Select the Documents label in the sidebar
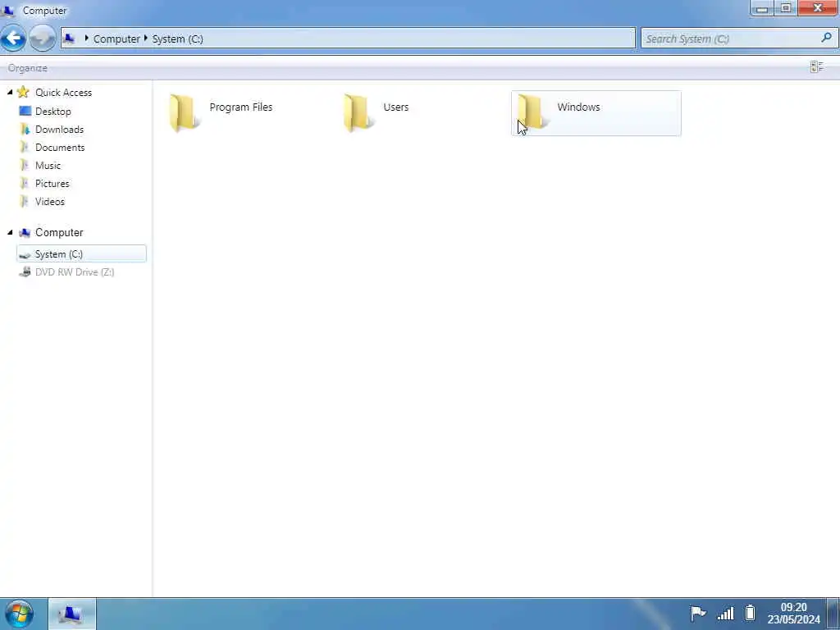 [x=60, y=148]
